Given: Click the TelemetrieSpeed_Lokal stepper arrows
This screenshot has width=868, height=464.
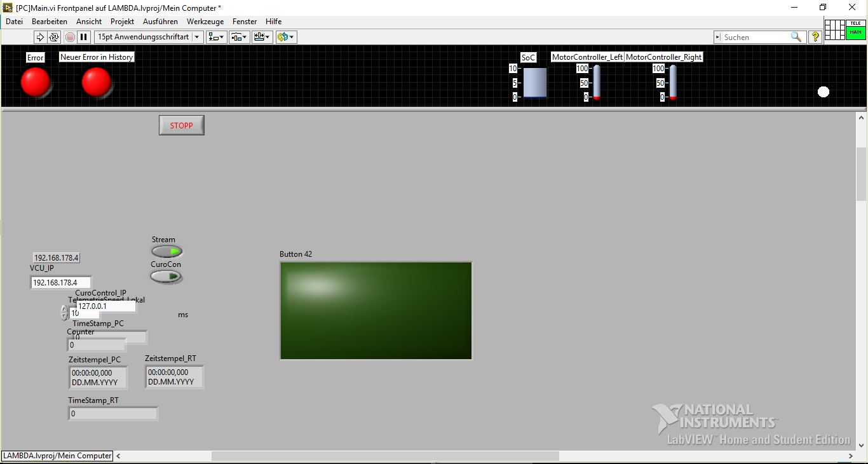Looking at the screenshot, I should click(x=64, y=312).
